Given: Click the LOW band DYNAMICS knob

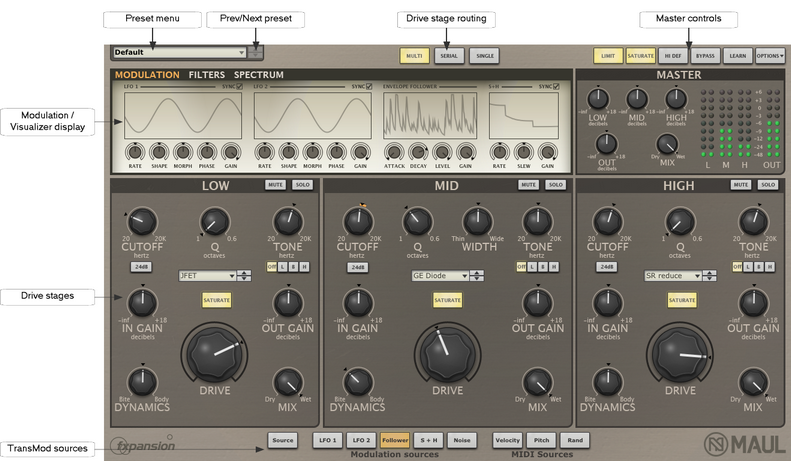Looking at the screenshot, I should click(142, 382).
